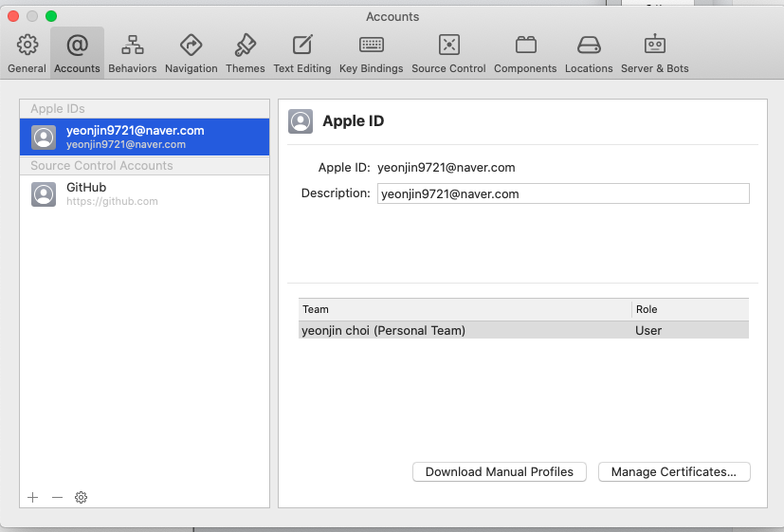Open the account actions gear menu

(81, 498)
